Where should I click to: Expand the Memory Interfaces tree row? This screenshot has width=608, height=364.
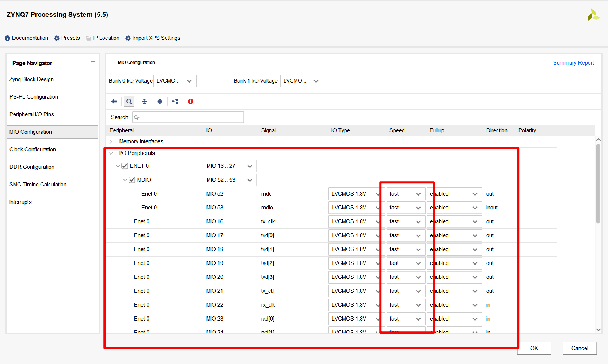[x=111, y=142]
